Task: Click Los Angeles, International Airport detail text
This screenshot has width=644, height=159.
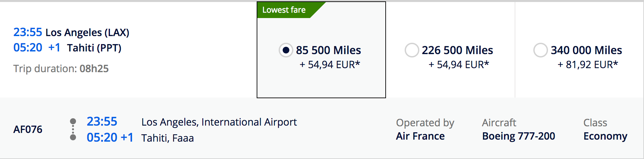Action: [219, 122]
